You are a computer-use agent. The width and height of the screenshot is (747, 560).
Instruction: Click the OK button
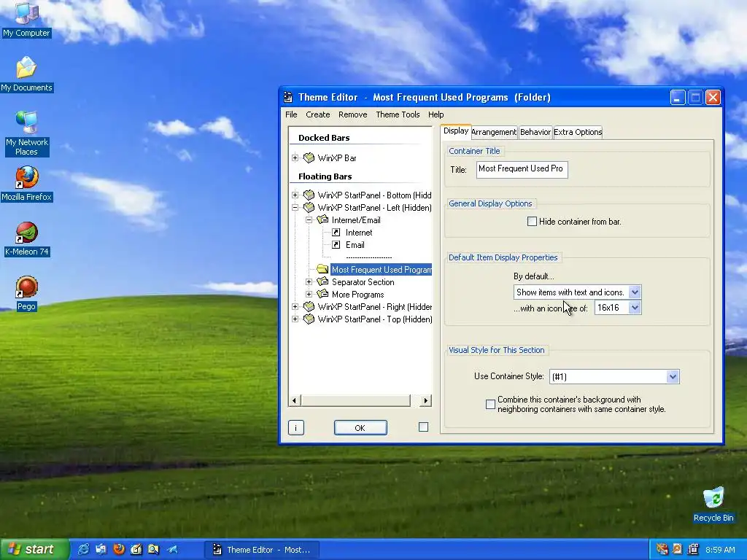tap(360, 427)
